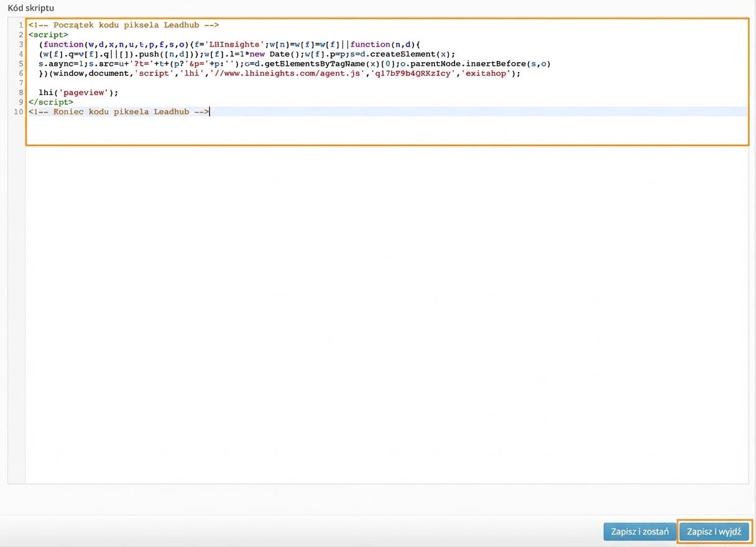Click code line starting (w[f].q=w[f].q
756x547 pixels.
click(x=247, y=54)
